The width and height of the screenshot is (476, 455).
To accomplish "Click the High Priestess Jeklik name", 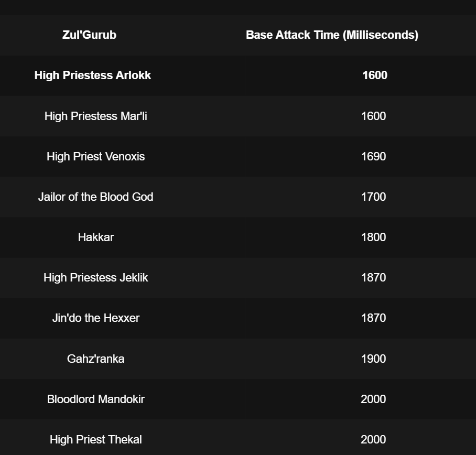I will [95, 277].
